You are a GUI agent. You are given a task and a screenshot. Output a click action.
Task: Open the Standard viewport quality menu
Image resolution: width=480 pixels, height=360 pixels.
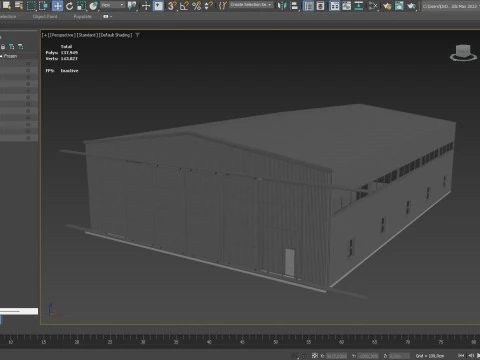coord(87,35)
